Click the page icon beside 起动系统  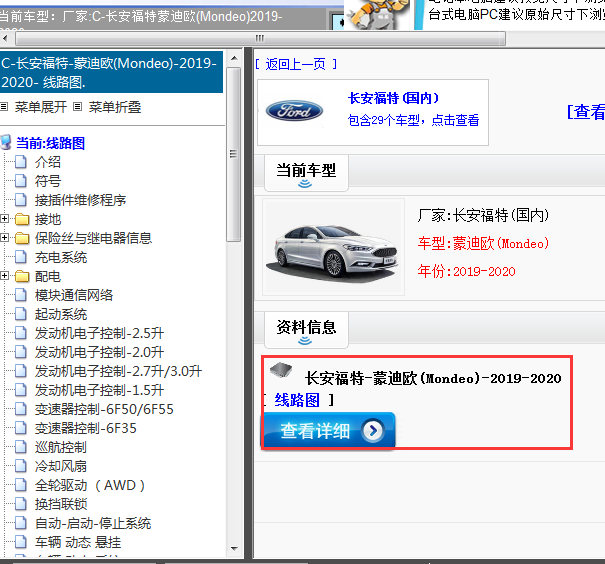(21, 314)
